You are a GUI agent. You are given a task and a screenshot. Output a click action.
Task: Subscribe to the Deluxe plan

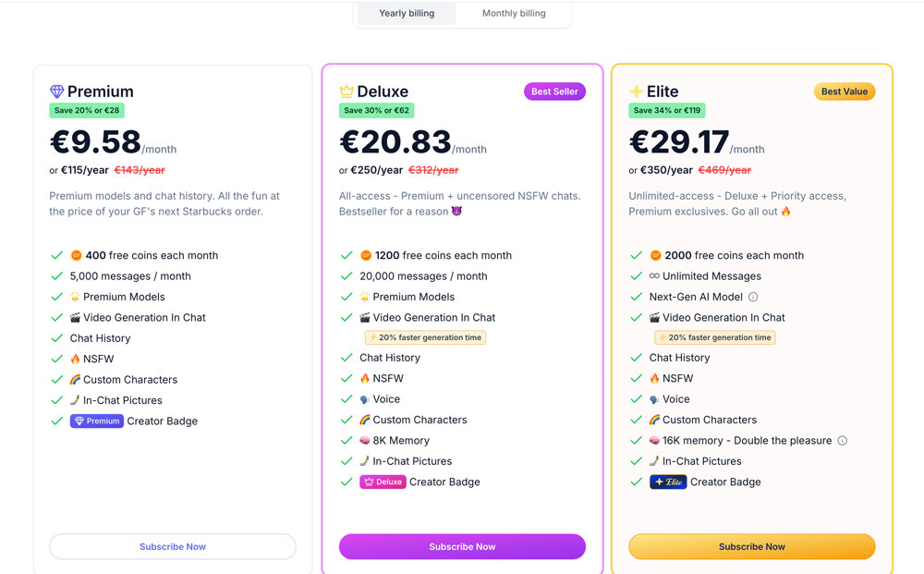click(x=462, y=547)
